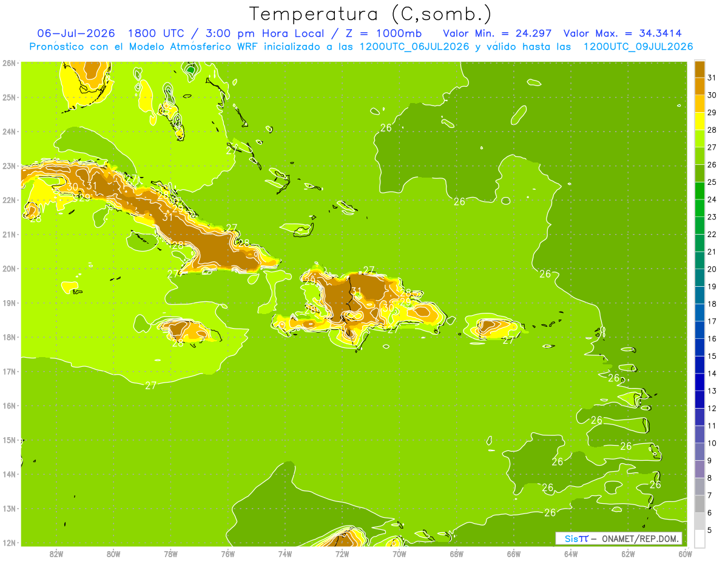Click the '17N' latitude axis label

[9, 371]
